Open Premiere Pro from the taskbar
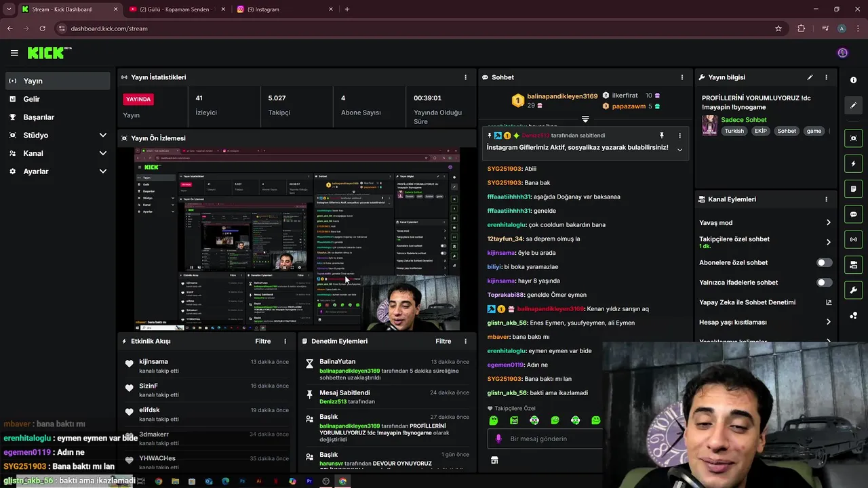 point(309,481)
